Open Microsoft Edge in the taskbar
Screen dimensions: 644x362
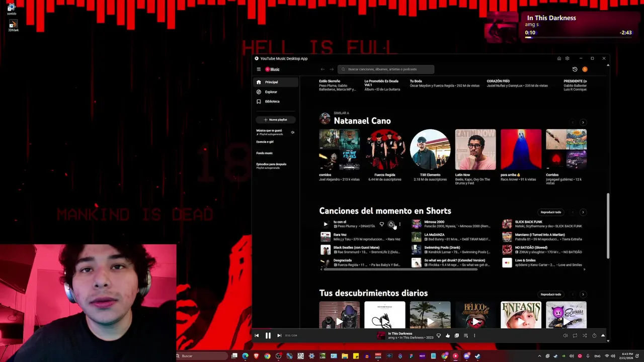click(x=245, y=356)
